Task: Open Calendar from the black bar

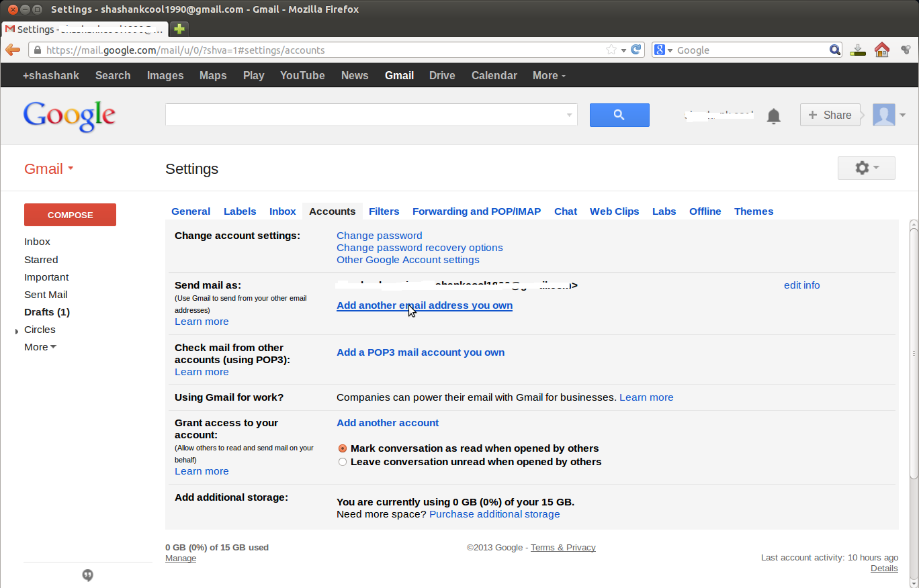Action: [x=494, y=76]
